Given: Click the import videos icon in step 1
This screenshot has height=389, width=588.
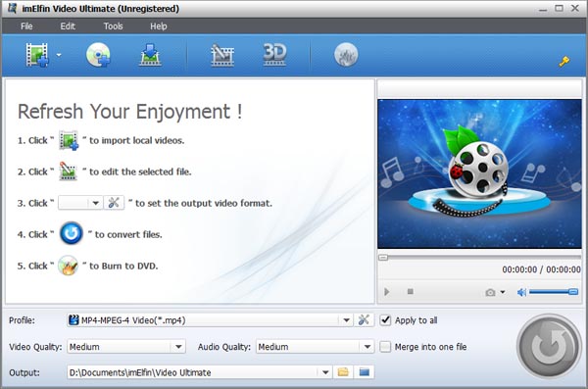Looking at the screenshot, I should 69,140.
